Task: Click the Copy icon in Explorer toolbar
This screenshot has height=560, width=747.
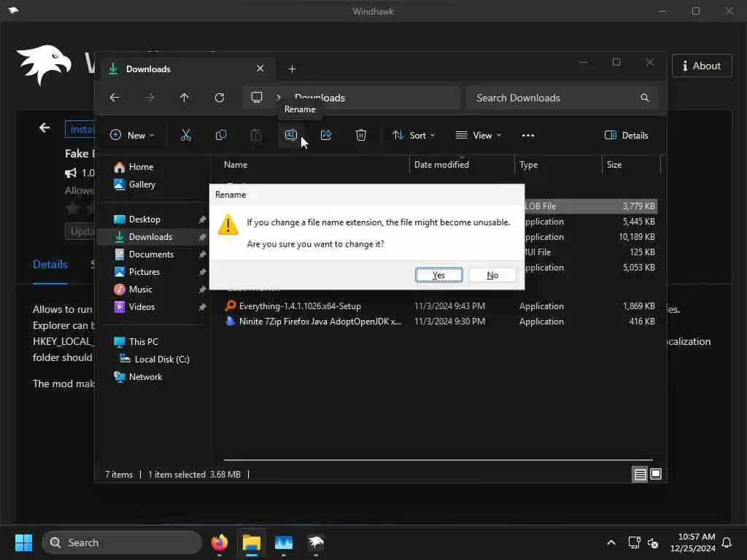Action: click(x=220, y=135)
